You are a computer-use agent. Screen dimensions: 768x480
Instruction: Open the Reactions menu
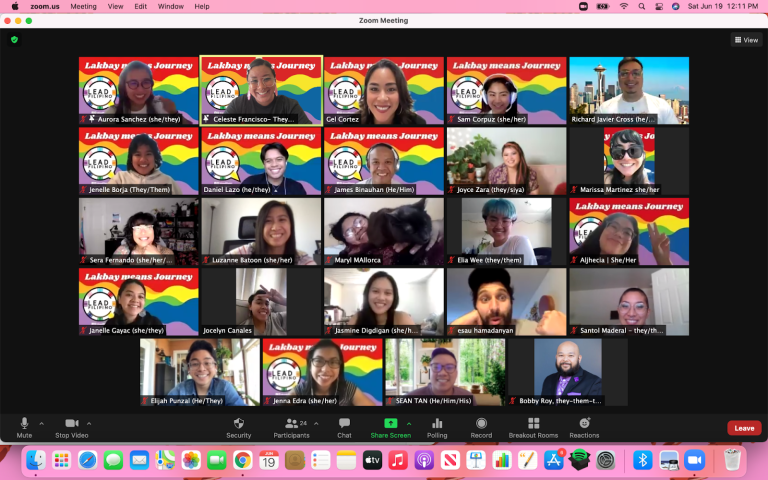(584, 428)
